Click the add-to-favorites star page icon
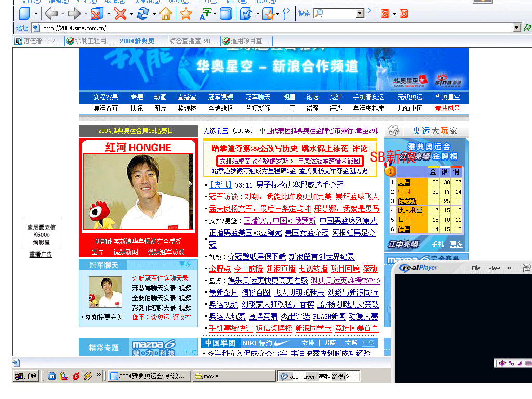 [x=269, y=14]
